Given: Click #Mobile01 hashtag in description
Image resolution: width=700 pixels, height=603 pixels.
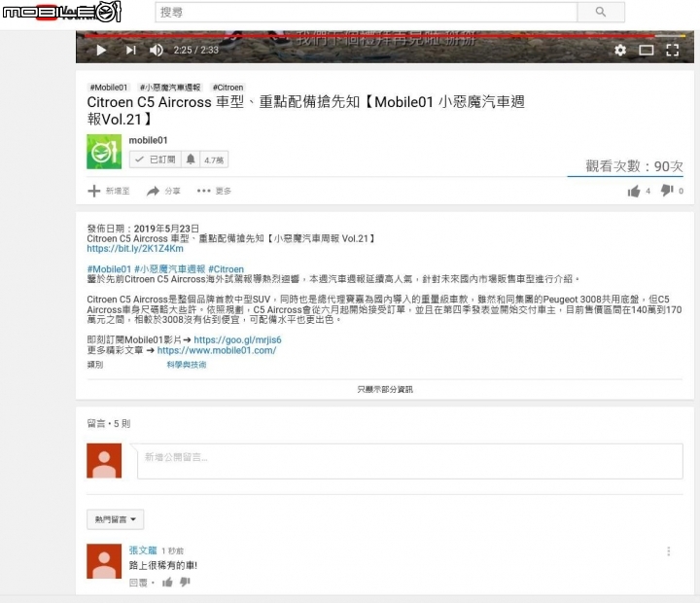Looking at the screenshot, I should pos(109,269).
